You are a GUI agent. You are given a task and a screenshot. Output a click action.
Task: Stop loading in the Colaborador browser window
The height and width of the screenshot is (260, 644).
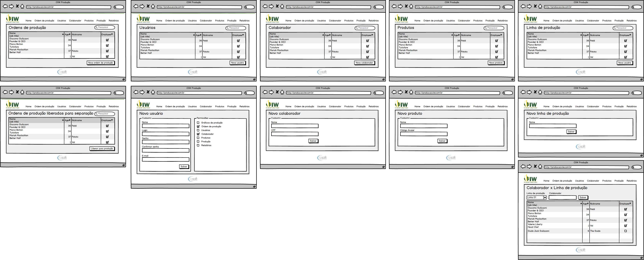pyautogui.click(x=277, y=6)
